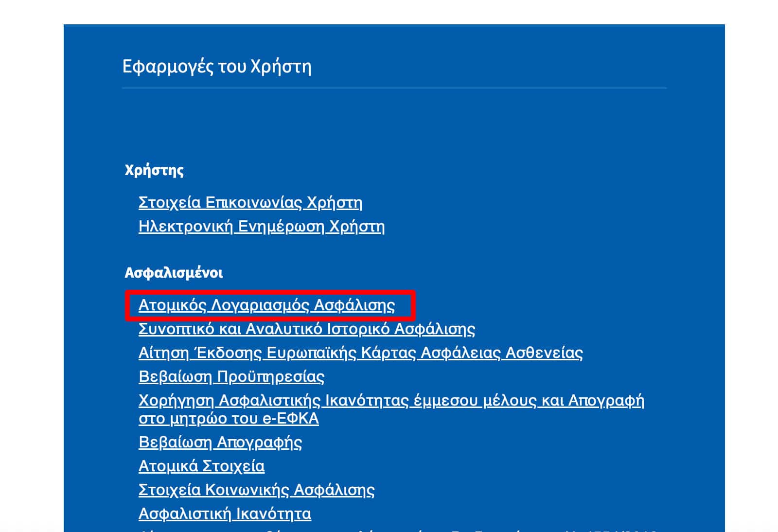Select the Ασφαλιστική Ικανότητα link

click(225, 514)
